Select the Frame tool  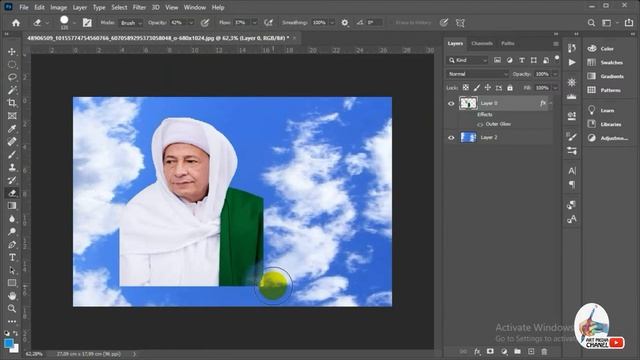[x=12, y=116]
